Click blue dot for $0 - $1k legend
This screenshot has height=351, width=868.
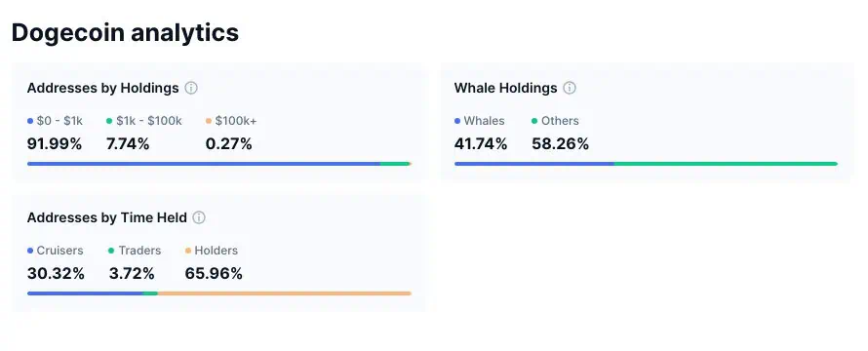point(30,121)
